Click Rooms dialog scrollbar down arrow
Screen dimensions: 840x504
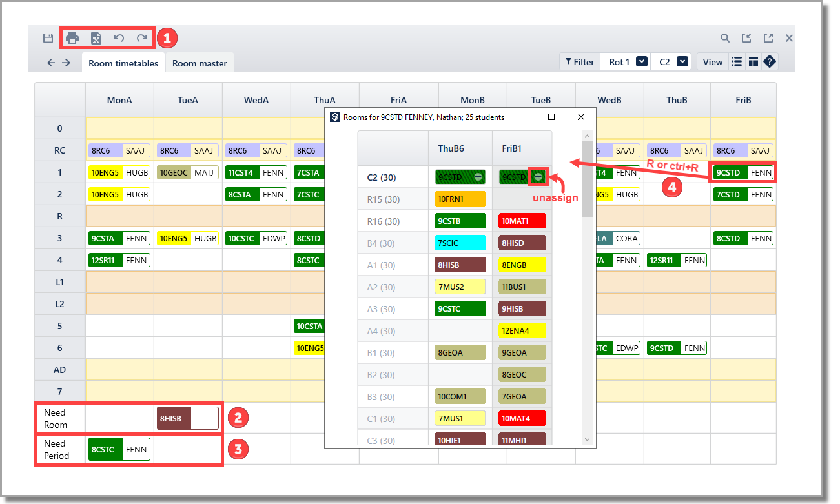tap(587, 439)
